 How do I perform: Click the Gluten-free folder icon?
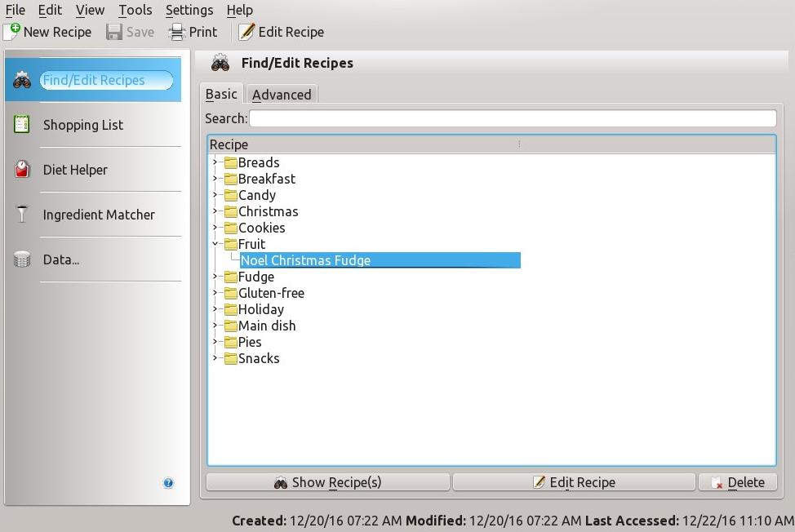click(231, 293)
